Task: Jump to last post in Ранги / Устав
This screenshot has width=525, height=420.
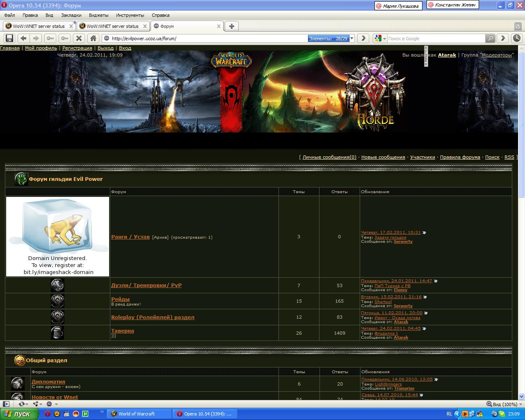Action: pyautogui.click(x=424, y=233)
